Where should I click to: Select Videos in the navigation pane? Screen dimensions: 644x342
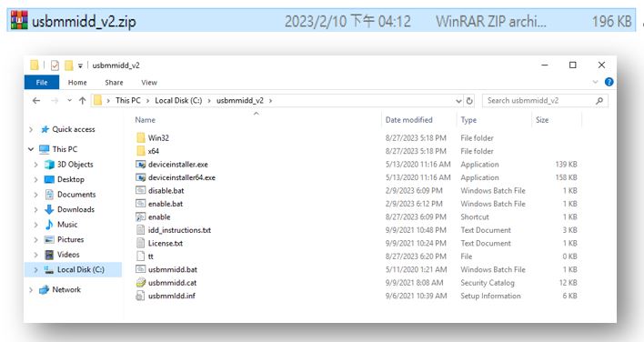[68, 255]
